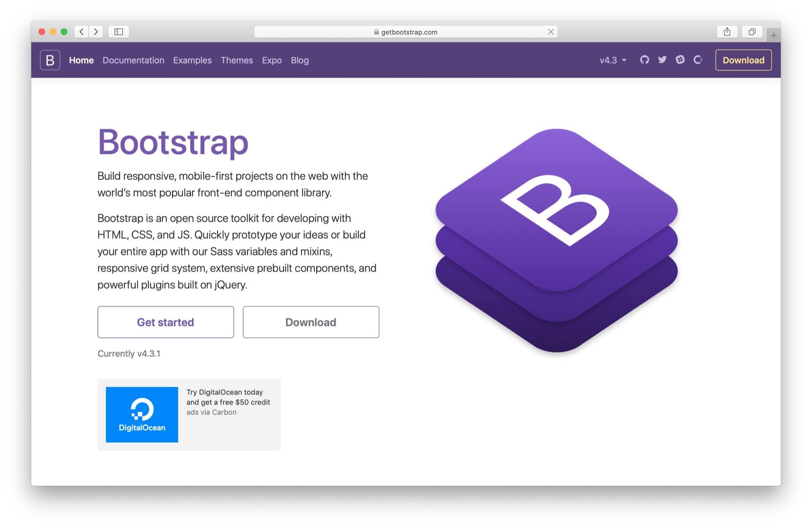Clear the address bar with the X icon

[551, 32]
